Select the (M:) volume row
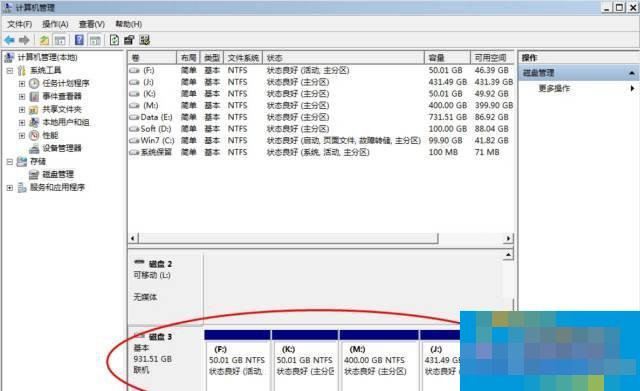The image size is (640, 391). pyautogui.click(x=321, y=105)
